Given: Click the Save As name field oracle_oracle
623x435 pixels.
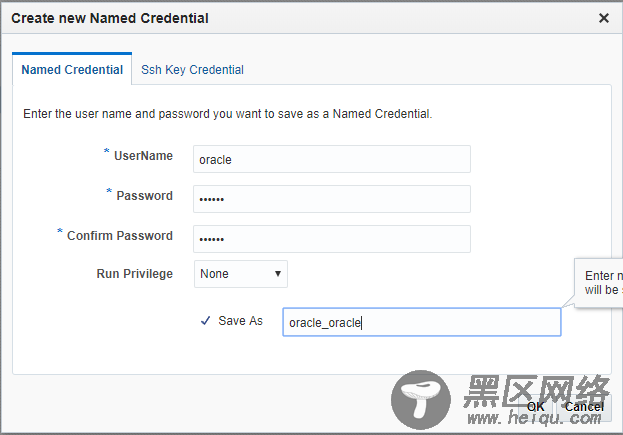Looking at the screenshot, I should point(422,322).
